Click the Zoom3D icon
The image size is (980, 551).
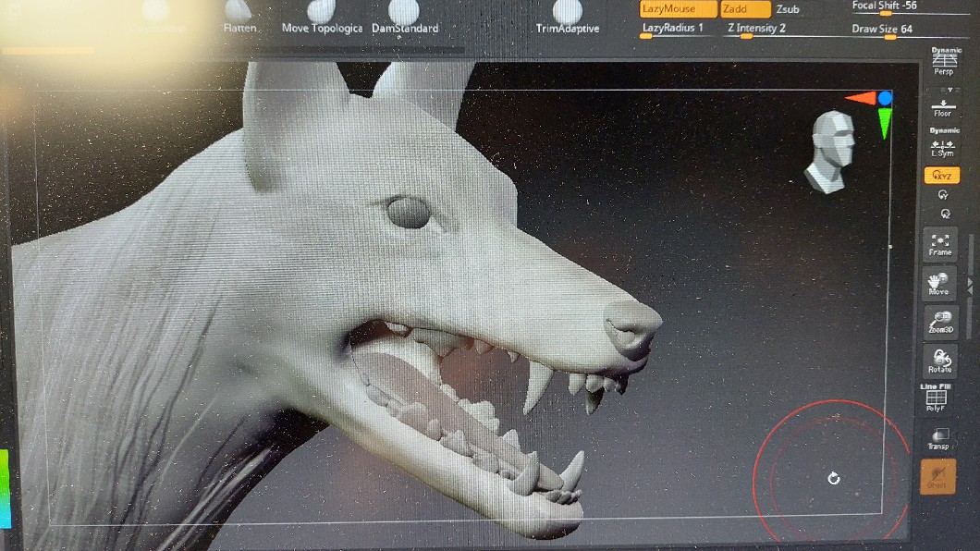coord(940,323)
